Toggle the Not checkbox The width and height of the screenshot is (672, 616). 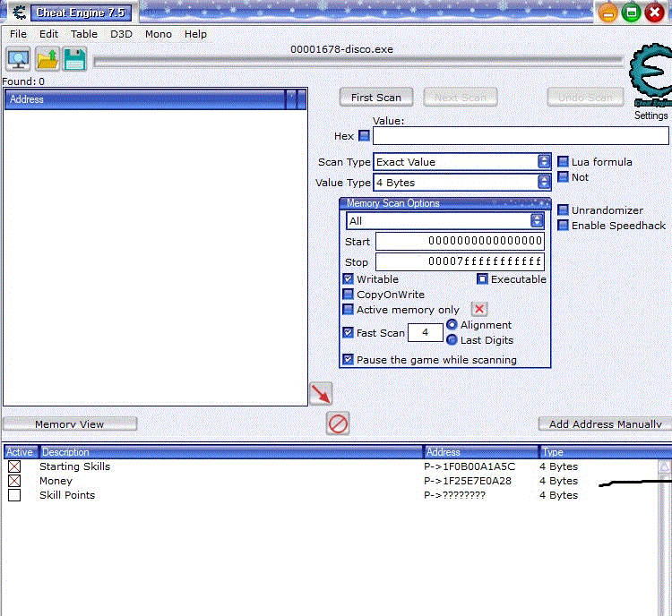click(x=563, y=176)
